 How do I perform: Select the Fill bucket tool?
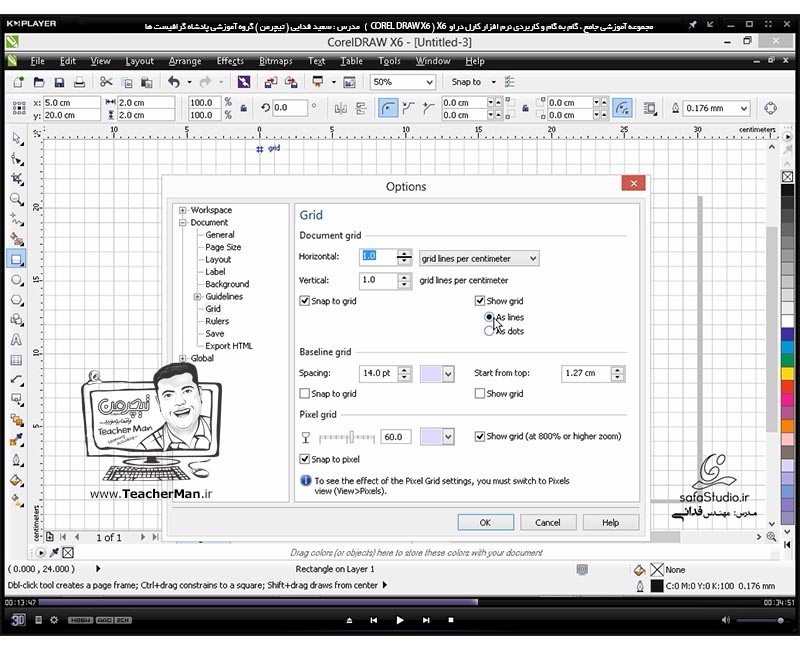[x=17, y=480]
